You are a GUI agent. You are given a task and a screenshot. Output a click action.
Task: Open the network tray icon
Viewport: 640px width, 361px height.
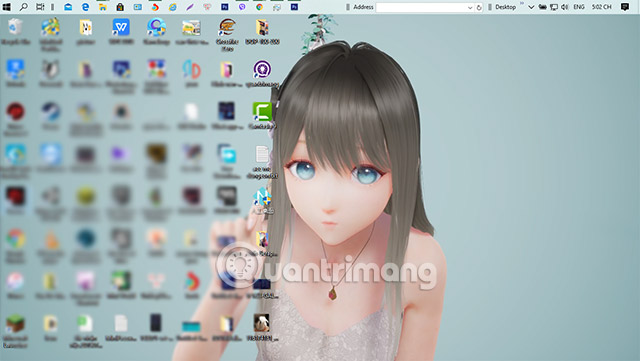coord(554,7)
